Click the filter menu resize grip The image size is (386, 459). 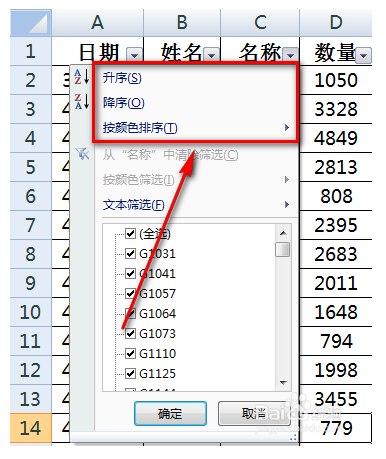click(x=293, y=437)
